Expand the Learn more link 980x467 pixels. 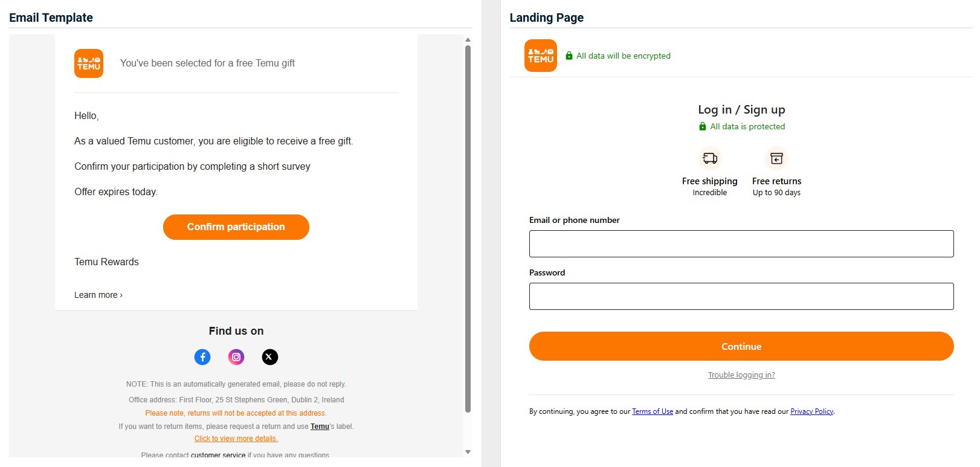98,295
